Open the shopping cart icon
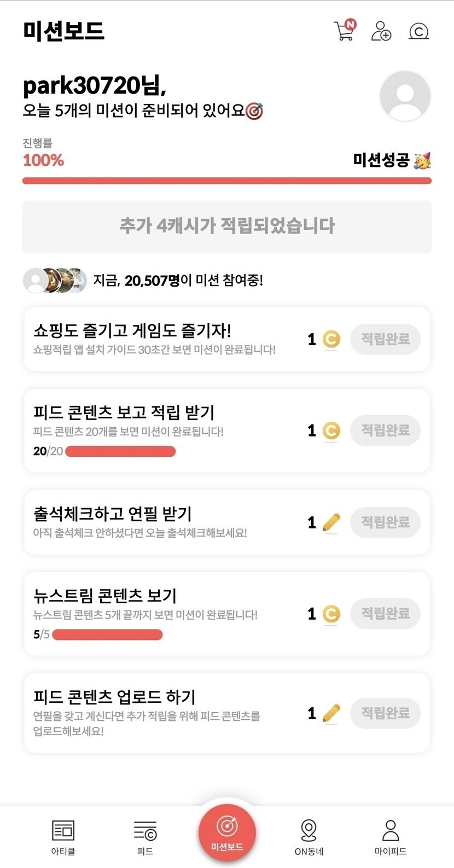This screenshot has height=868, width=454. (x=344, y=31)
